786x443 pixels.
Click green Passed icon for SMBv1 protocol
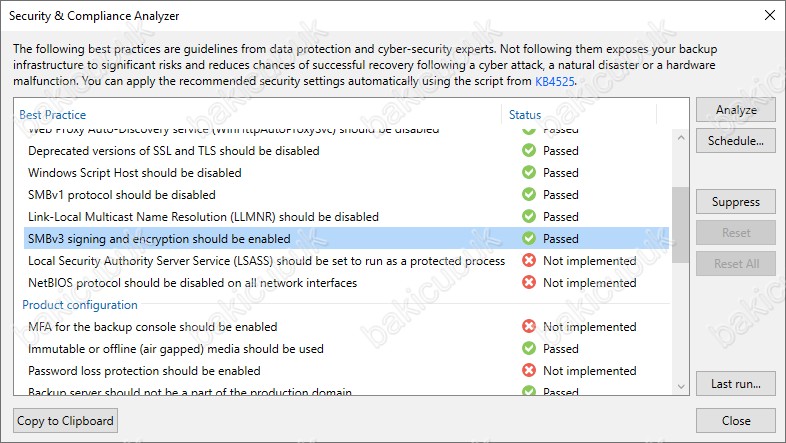(x=529, y=194)
